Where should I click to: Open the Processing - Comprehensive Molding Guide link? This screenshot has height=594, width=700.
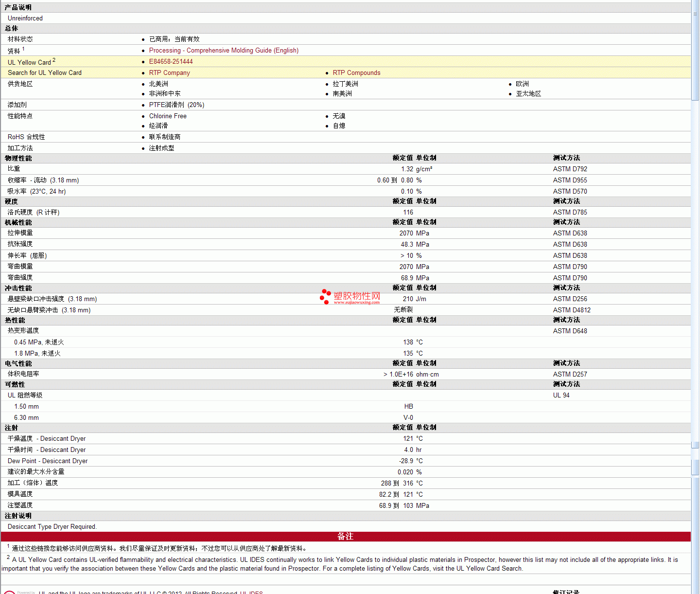pos(224,50)
